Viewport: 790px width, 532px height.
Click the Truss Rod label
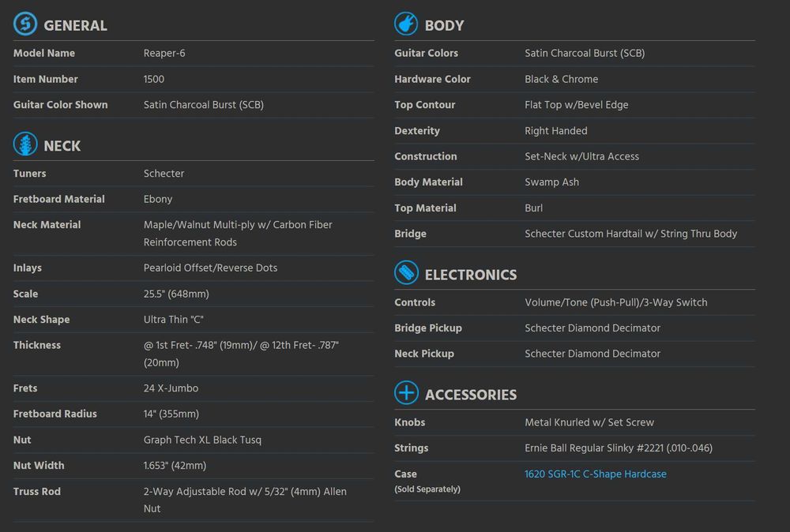click(x=37, y=492)
